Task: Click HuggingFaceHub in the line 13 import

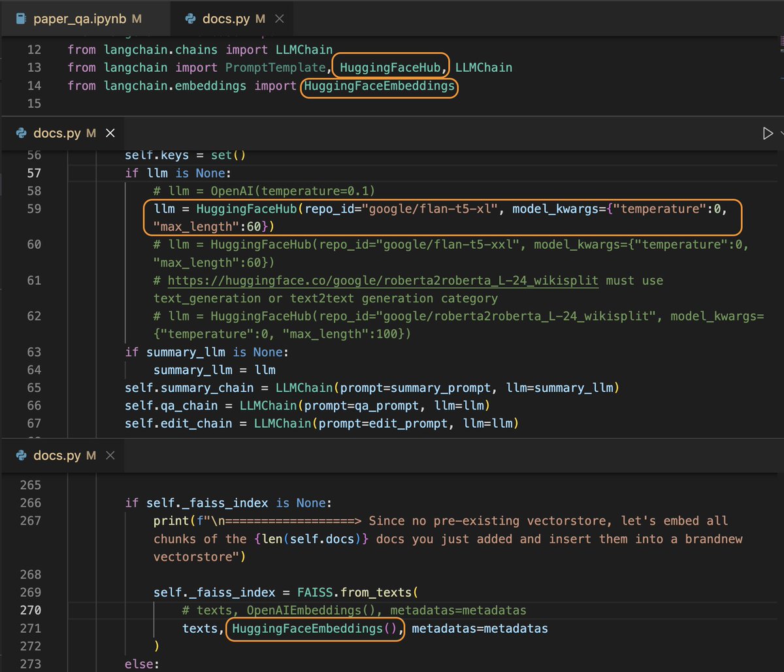Action: (391, 67)
